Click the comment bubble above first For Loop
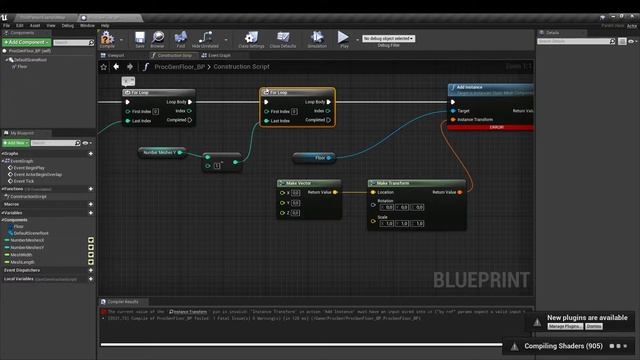The width and height of the screenshot is (640, 360). (x=128, y=81)
